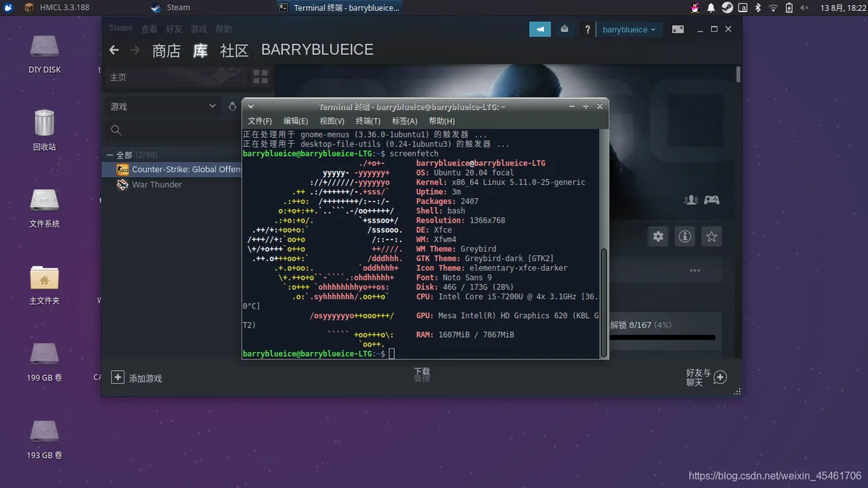Open the terminal 文件(F) menu

pos(260,121)
